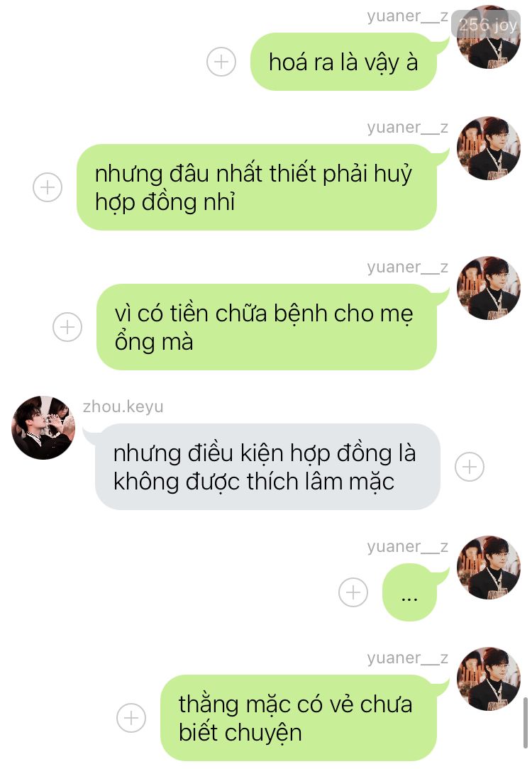Open yuaner__z avatar beside "vì có tiền chữa bệnh"
This screenshot has width=532, height=769.
[488, 288]
